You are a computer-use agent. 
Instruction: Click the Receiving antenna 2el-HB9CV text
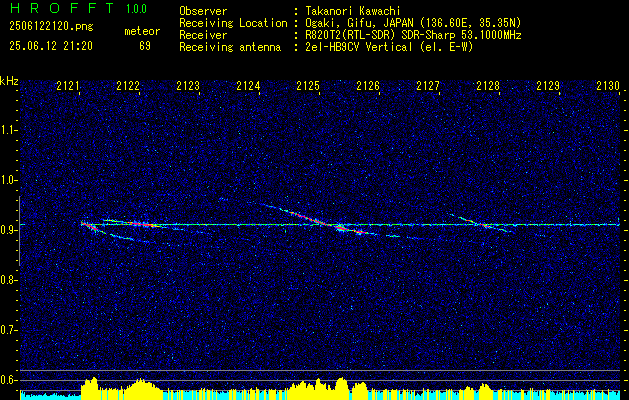tap(388, 47)
